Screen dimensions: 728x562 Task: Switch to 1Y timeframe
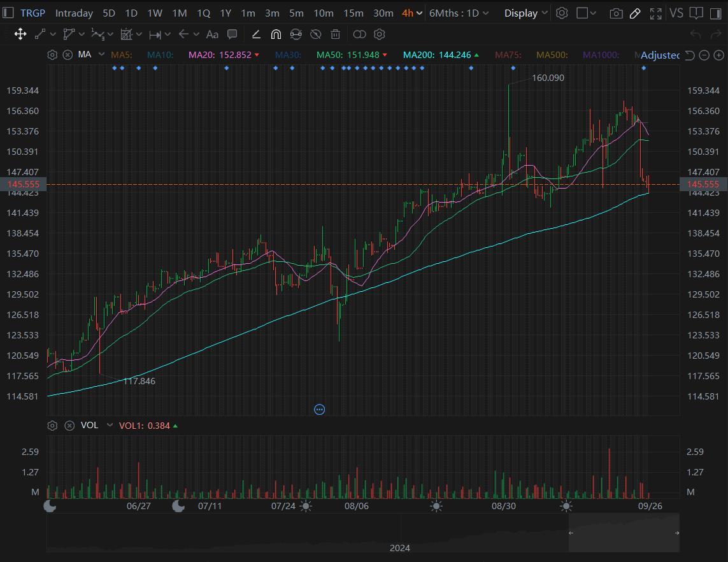[225, 13]
